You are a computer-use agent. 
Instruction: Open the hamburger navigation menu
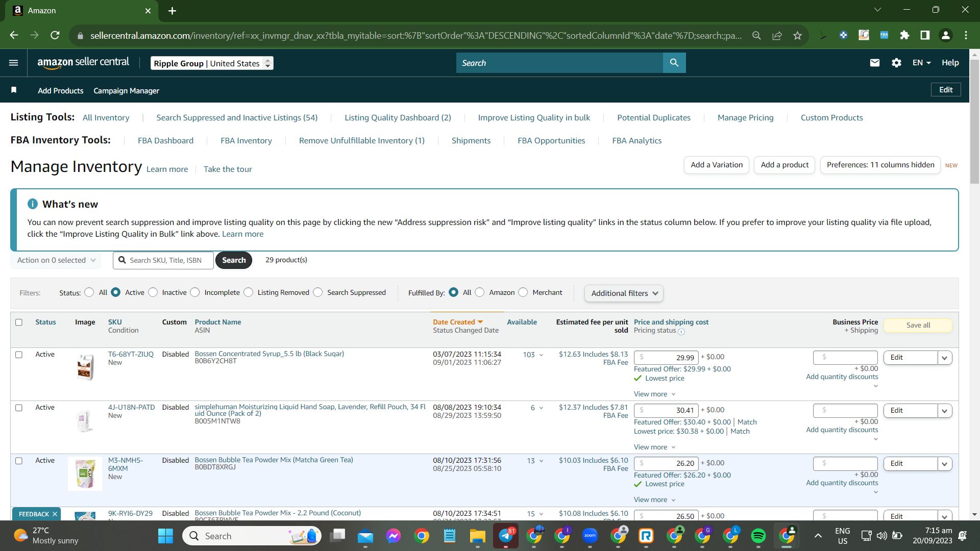[x=14, y=63]
